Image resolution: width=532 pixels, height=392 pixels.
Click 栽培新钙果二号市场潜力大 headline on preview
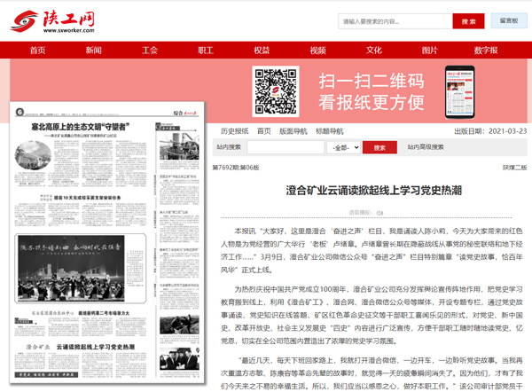click(x=104, y=313)
